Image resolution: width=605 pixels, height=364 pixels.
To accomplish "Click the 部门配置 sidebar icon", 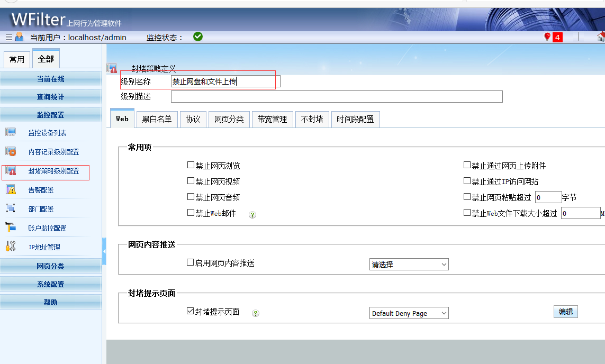I will [11, 208].
